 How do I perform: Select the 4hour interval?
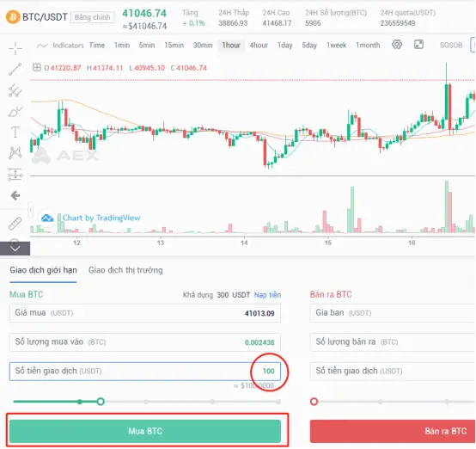pyautogui.click(x=259, y=46)
